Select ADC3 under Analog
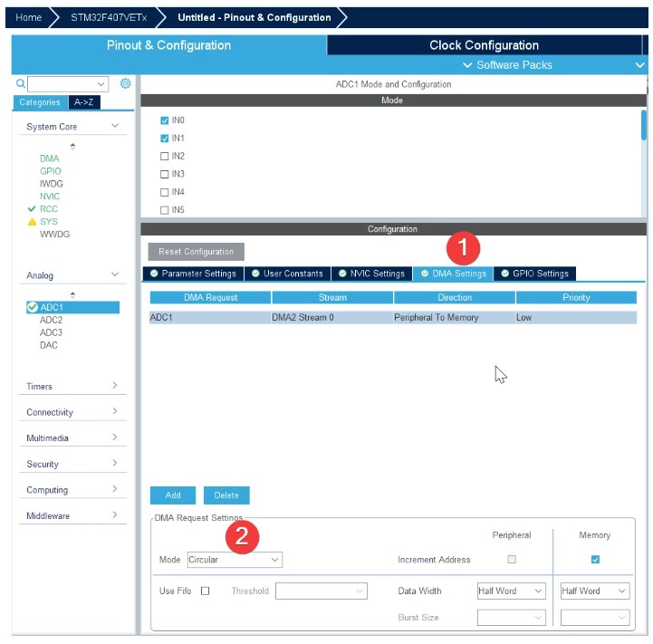 (x=51, y=332)
